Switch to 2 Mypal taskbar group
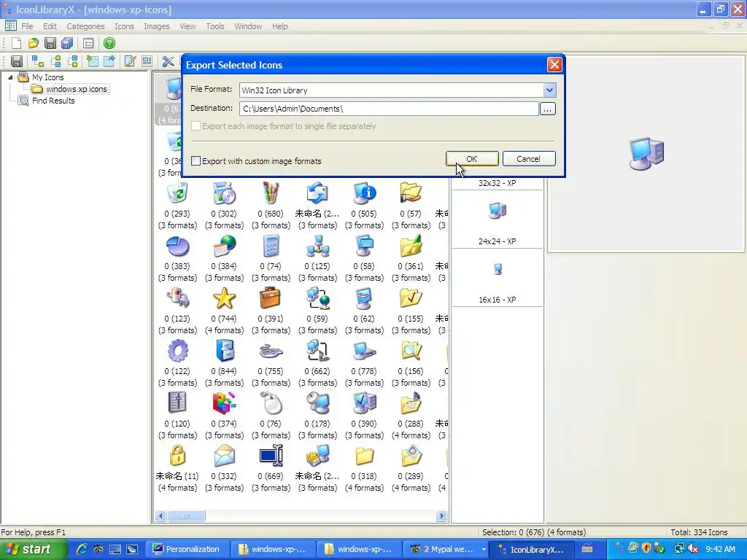This screenshot has width=747, height=560. (447, 549)
